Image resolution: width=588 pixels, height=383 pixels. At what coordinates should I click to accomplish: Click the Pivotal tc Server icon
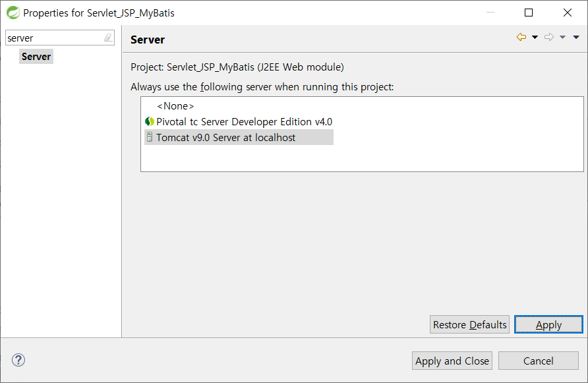click(x=149, y=121)
